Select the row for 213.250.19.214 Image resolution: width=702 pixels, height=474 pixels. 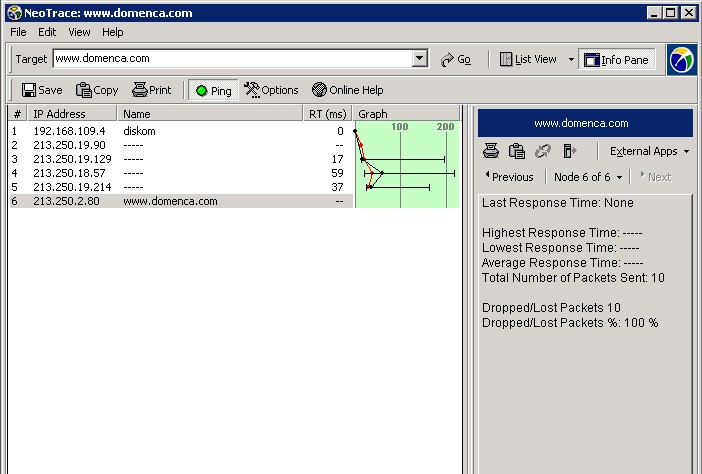(x=181, y=187)
